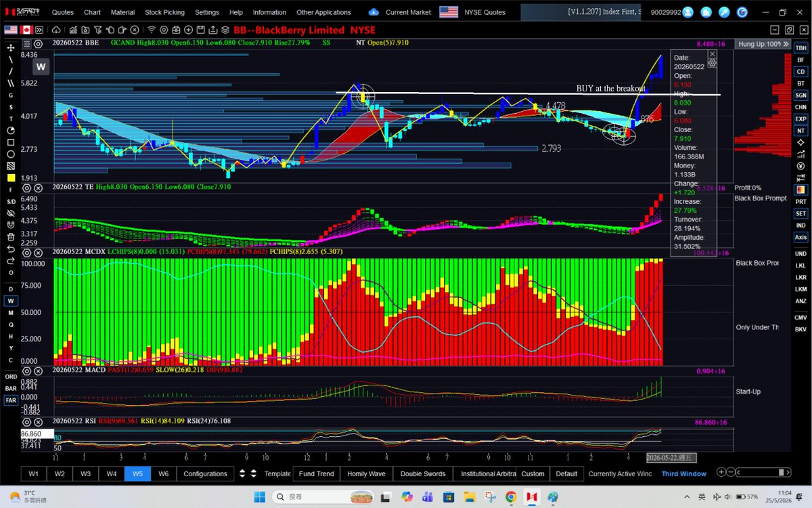Switch to the Canada market flag icon

28,30
